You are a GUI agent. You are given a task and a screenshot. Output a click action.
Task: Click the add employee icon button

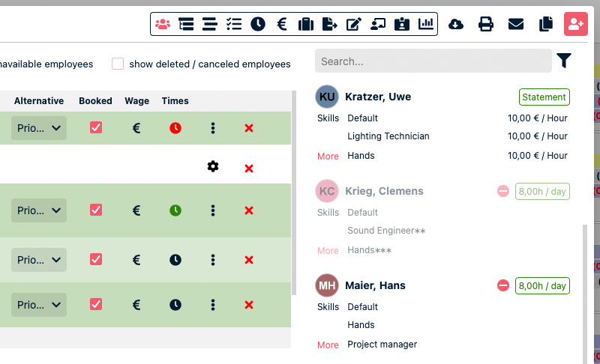575,24
